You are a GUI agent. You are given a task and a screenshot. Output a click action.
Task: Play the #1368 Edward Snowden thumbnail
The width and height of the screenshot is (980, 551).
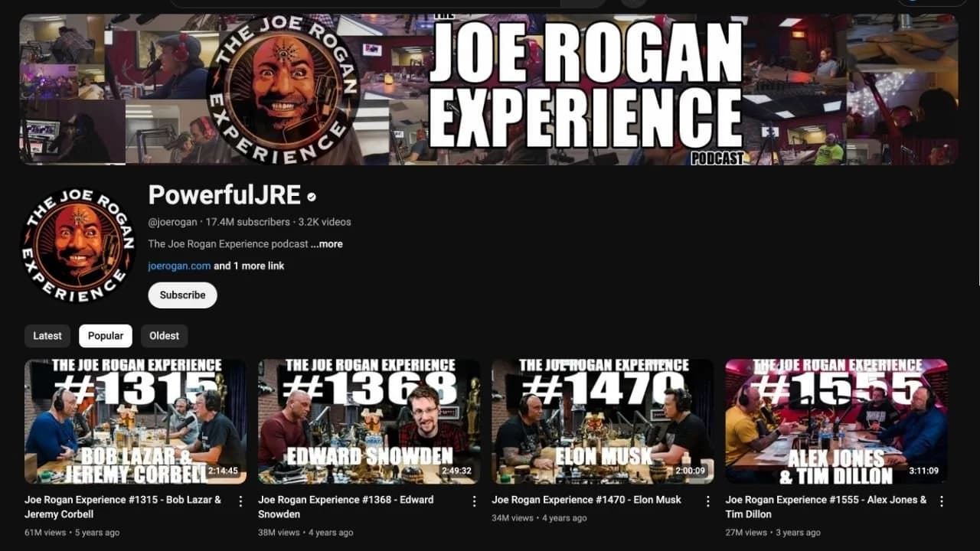(369, 422)
